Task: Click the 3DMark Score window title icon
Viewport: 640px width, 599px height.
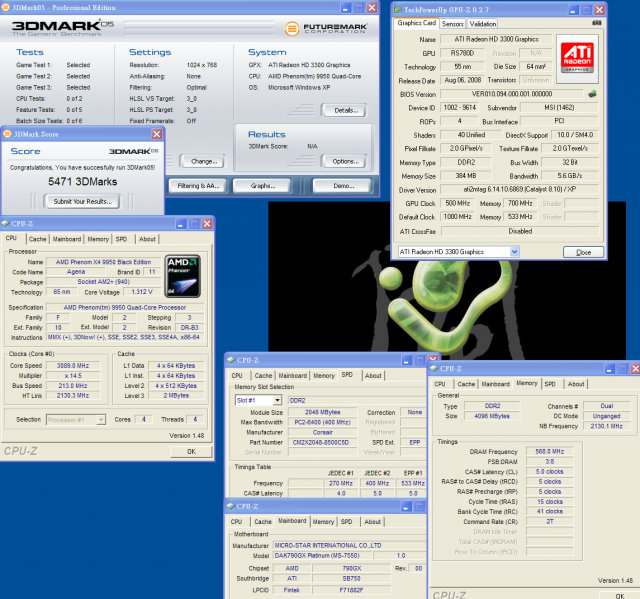Action: coord(7,134)
